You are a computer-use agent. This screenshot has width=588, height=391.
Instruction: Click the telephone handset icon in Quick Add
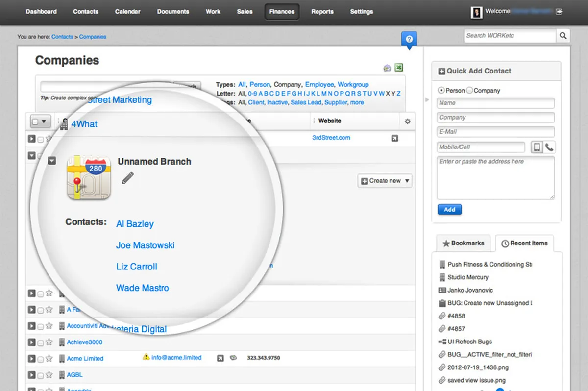tap(549, 147)
